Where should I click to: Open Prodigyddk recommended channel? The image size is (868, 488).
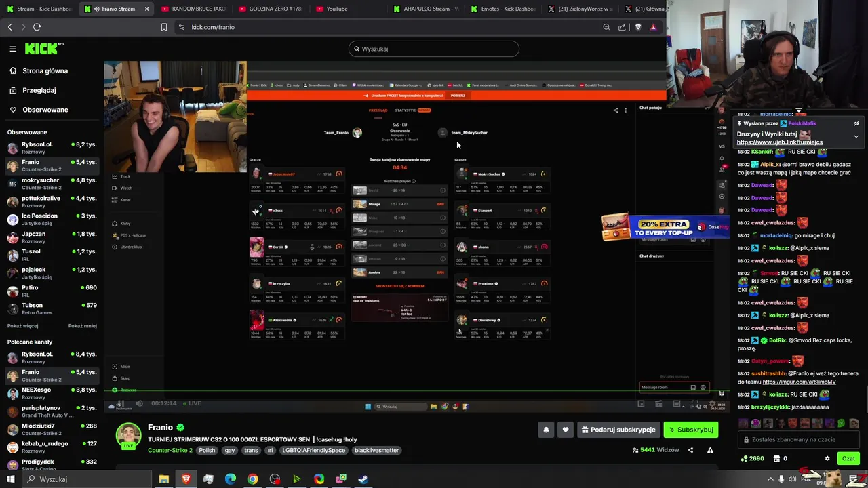click(52, 464)
